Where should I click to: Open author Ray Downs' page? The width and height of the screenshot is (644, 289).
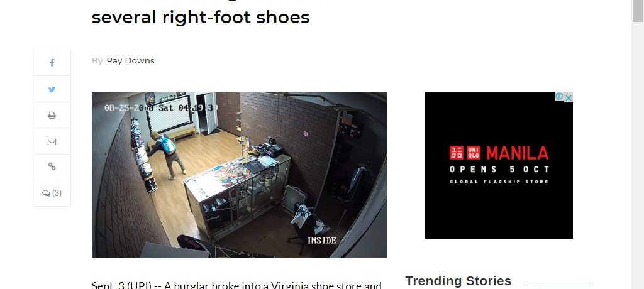click(x=131, y=61)
